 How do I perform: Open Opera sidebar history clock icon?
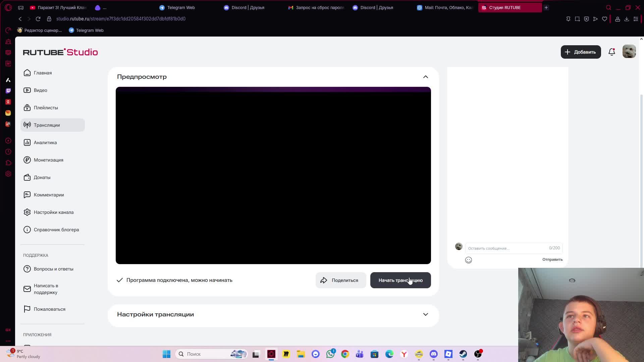pyautogui.click(x=8, y=152)
